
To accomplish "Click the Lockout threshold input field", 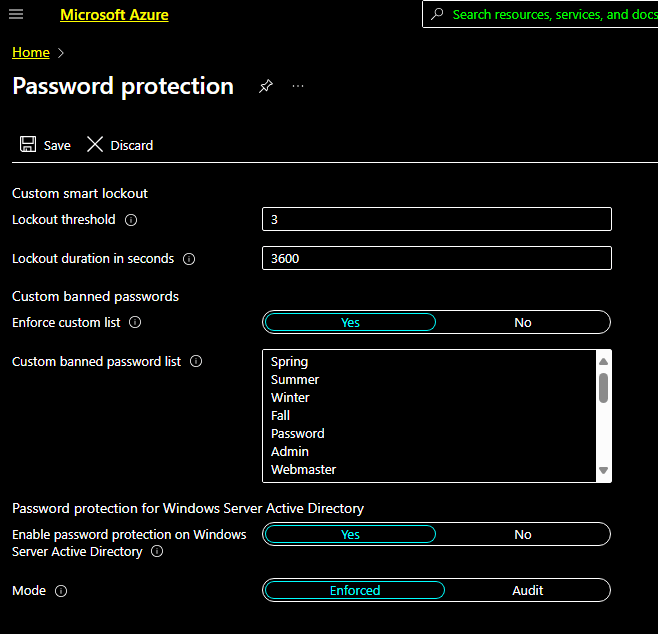I will (x=436, y=219).
